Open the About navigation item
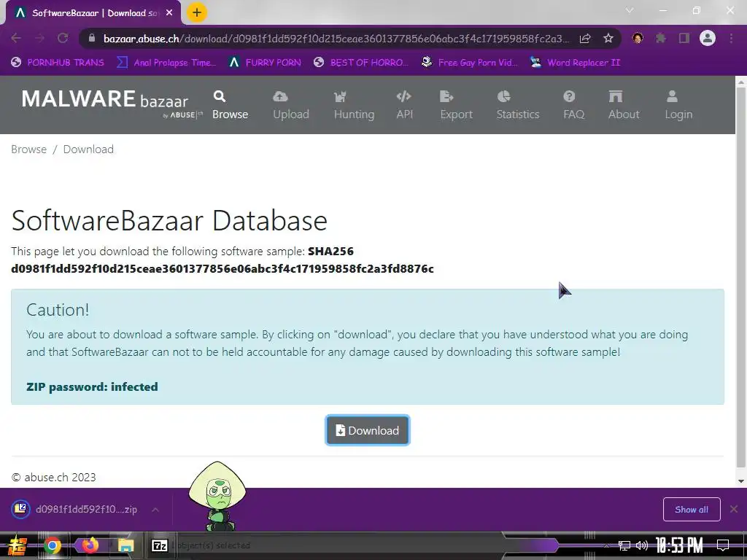Image resolution: width=747 pixels, height=560 pixels. tap(624, 105)
